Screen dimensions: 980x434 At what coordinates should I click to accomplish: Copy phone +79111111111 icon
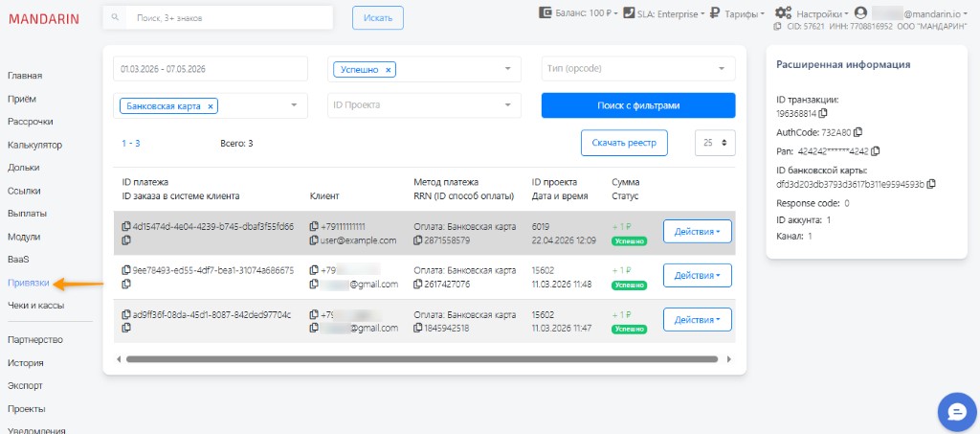coord(314,226)
